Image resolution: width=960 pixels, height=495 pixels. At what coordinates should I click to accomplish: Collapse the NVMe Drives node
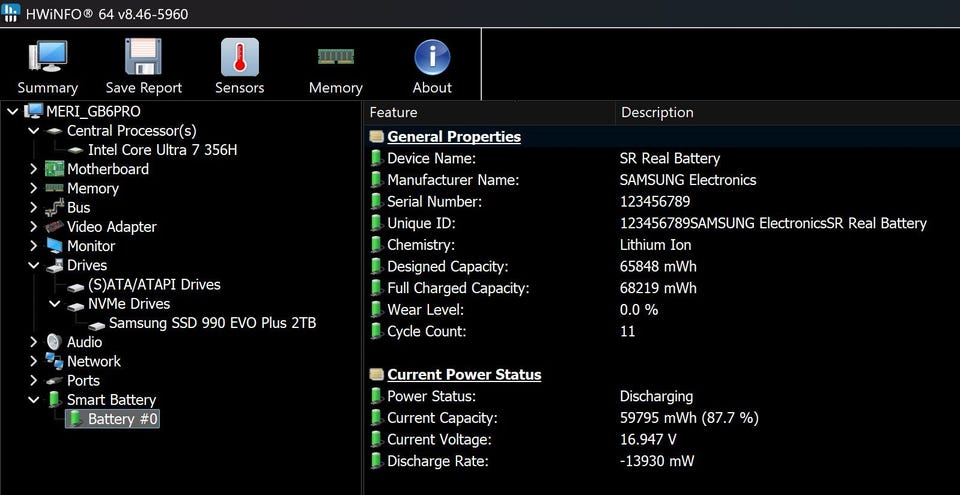[54, 304]
